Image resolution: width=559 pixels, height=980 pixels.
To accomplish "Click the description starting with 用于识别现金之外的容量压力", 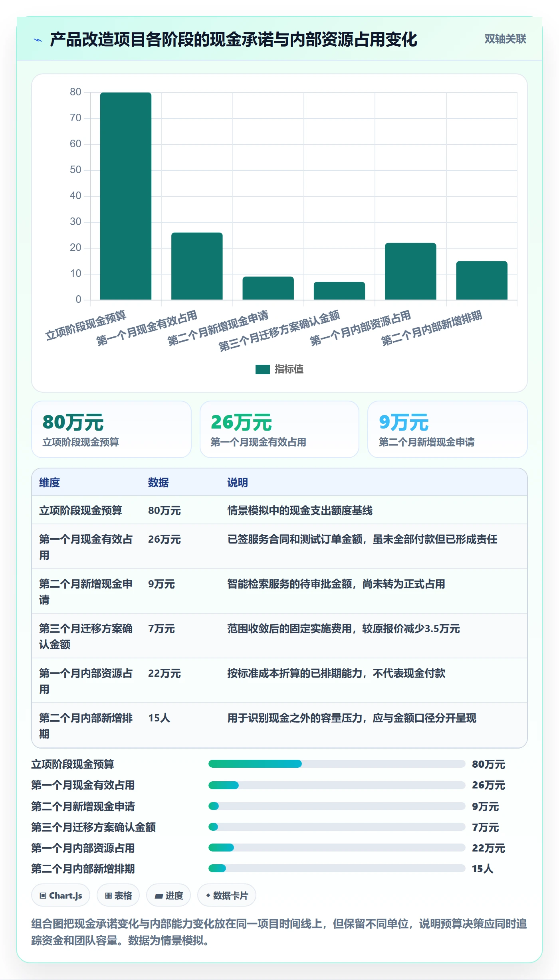I will coord(352,718).
